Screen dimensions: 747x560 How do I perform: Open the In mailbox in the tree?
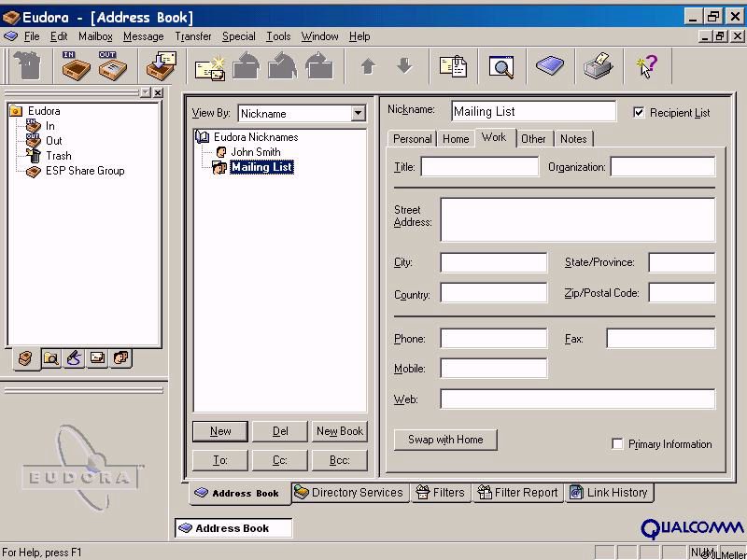(50, 126)
